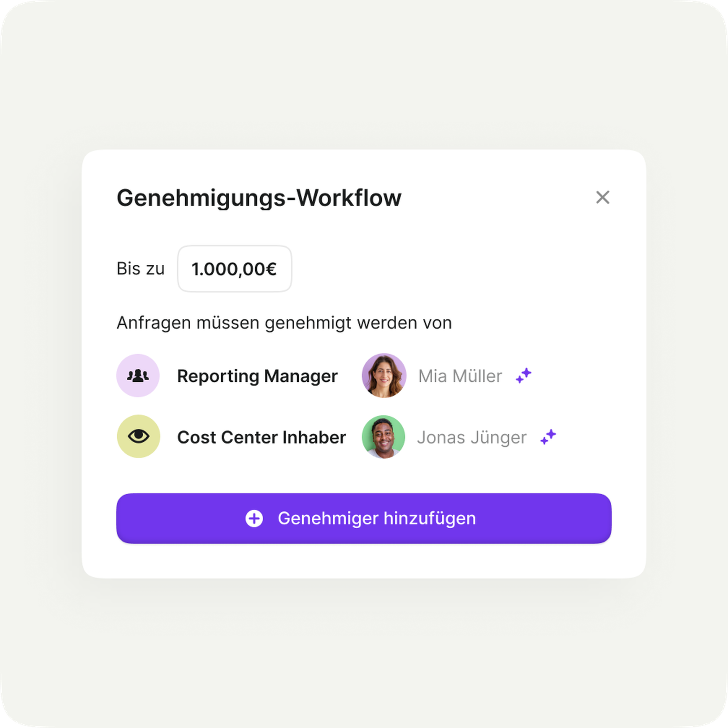Click the lilac circle behind the group icon
728x728 pixels.
138,375
